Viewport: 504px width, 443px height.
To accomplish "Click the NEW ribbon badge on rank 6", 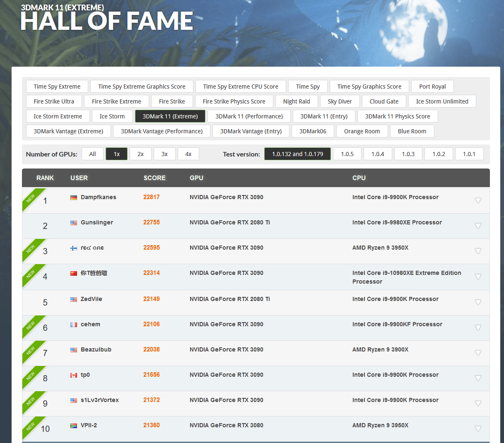I will click(x=31, y=325).
